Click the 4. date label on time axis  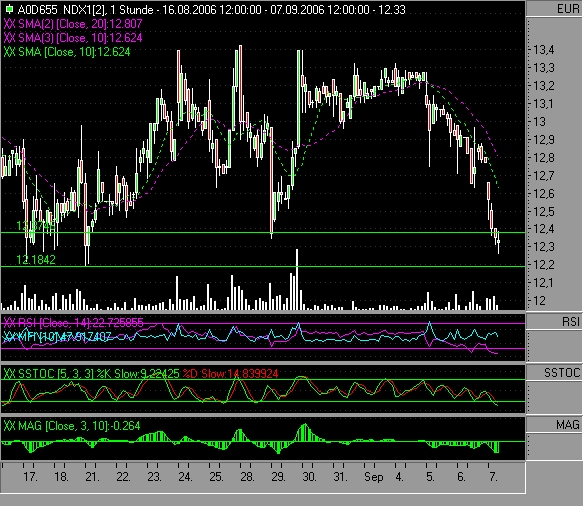(399, 477)
